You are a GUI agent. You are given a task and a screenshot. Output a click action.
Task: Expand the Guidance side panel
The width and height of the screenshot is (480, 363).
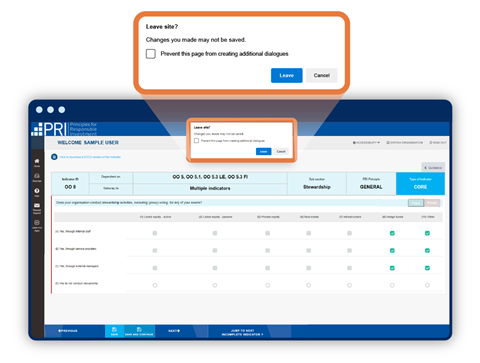[x=433, y=167]
